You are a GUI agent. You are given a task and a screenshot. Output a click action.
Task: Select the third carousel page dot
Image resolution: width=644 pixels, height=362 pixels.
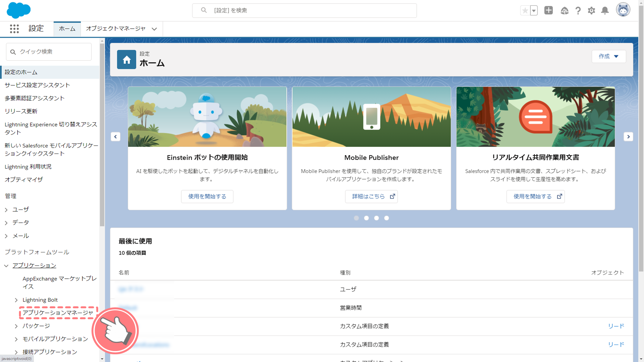(376, 218)
